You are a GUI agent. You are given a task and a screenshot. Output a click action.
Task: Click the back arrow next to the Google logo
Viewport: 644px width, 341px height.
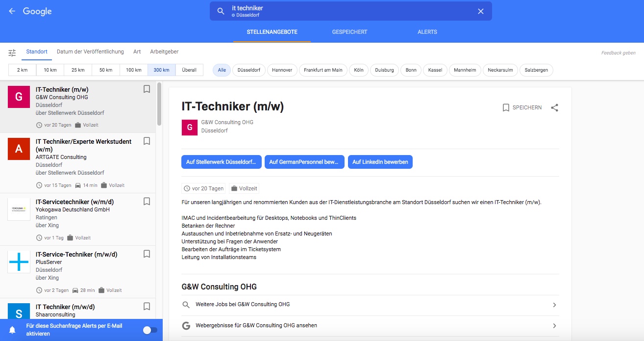coord(12,11)
